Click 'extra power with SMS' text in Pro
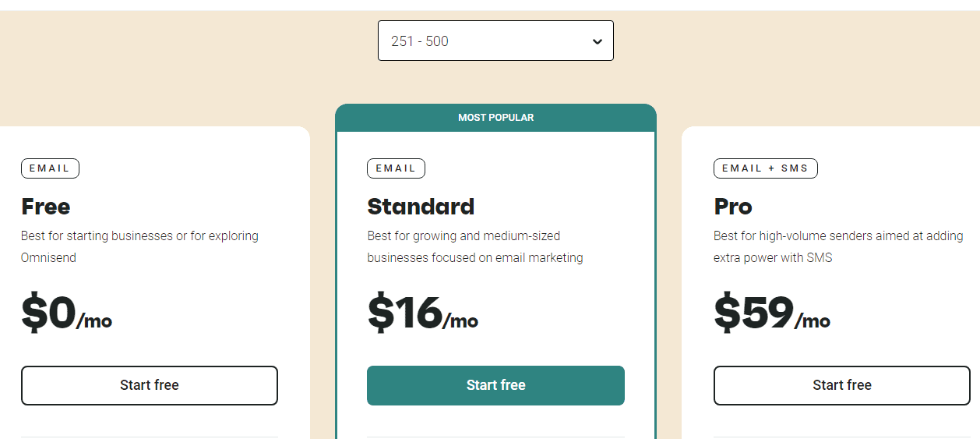 [x=773, y=257]
